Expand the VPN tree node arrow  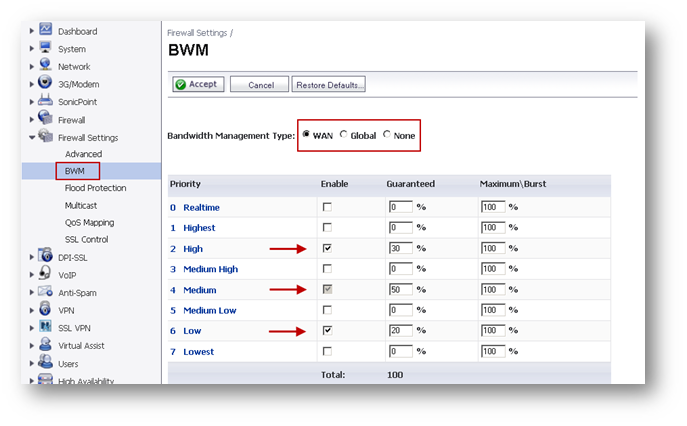pos(32,310)
